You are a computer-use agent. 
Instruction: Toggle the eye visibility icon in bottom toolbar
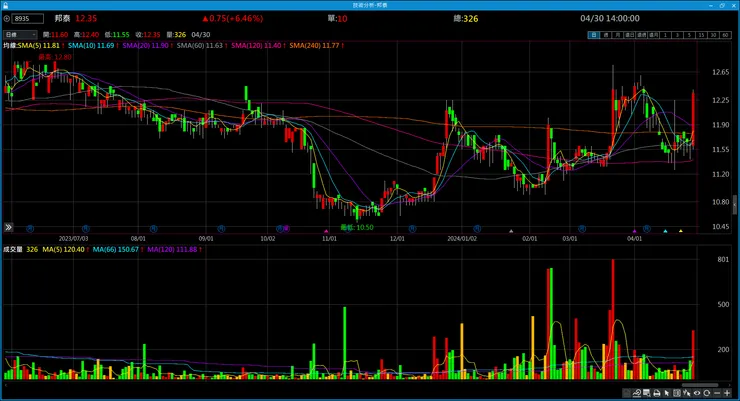tap(697, 393)
